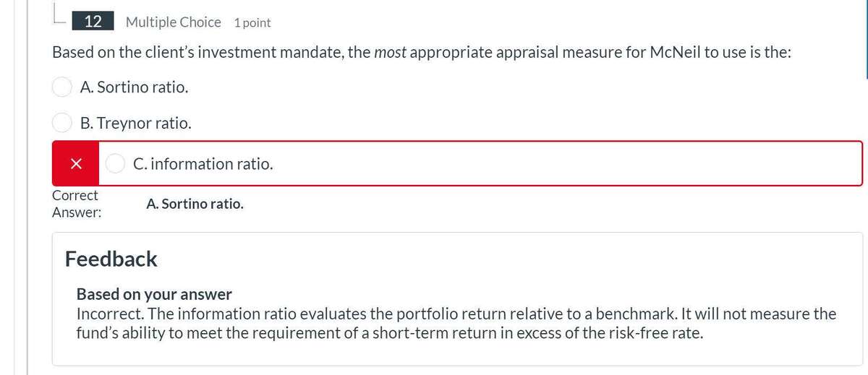The image size is (868, 375).
Task: Click the "C. information ratio." option text
Action: (x=203, y=164)
